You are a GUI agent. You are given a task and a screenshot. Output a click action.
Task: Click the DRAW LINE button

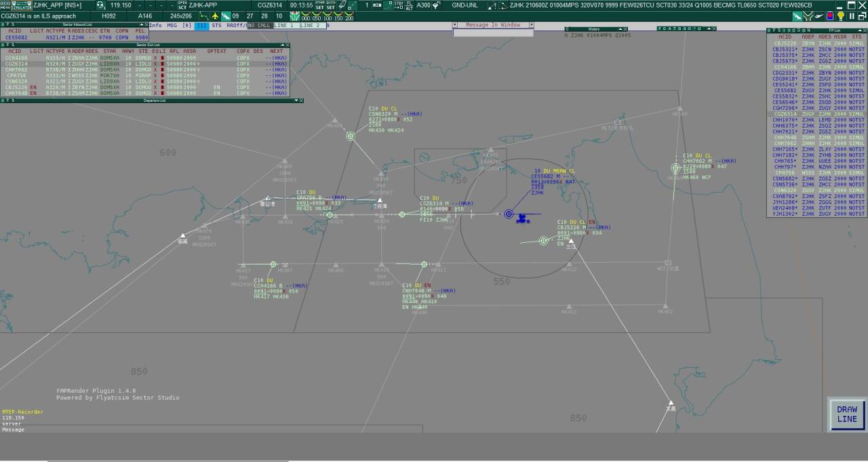(x=846, y=415)
